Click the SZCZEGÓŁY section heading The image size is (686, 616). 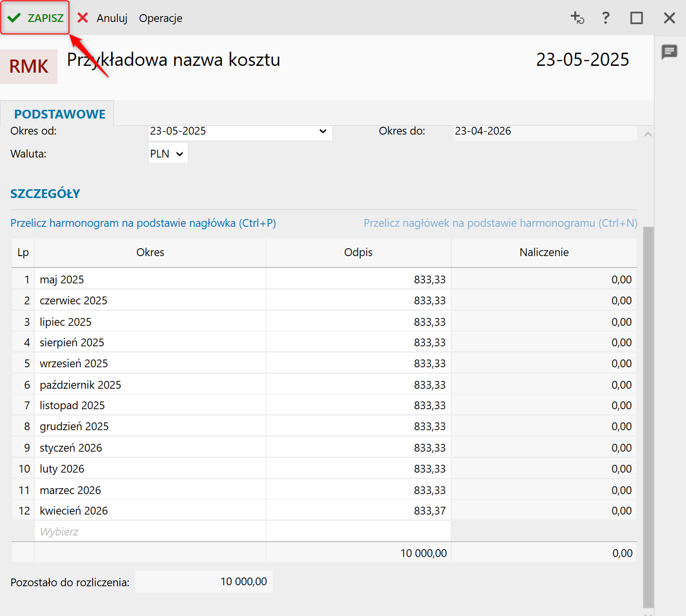[45, 194]
